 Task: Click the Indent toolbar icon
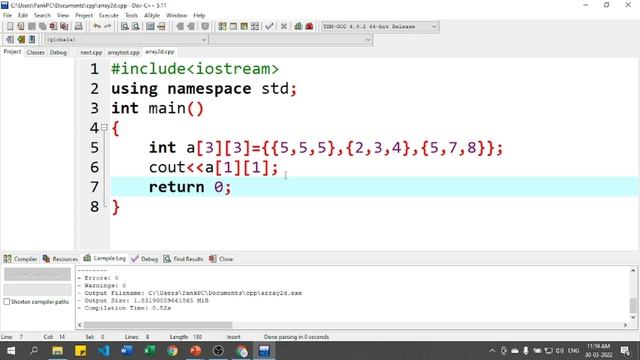point(180,27)
